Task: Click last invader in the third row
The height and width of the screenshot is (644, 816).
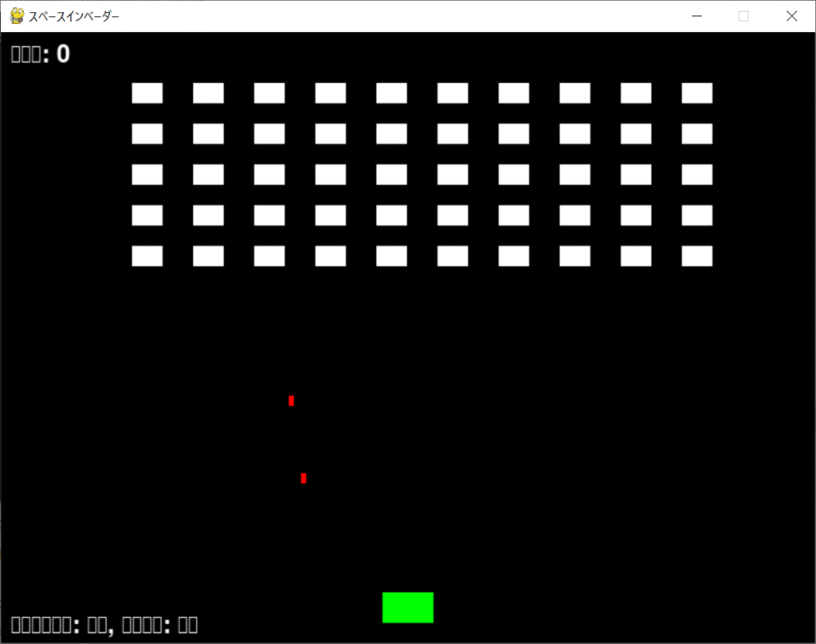Action: (697, 175)
